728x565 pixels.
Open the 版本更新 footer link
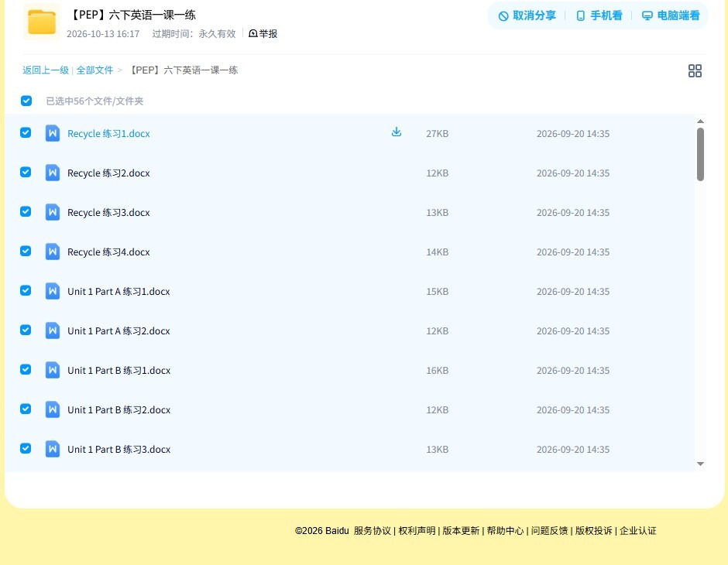(461, 531)
